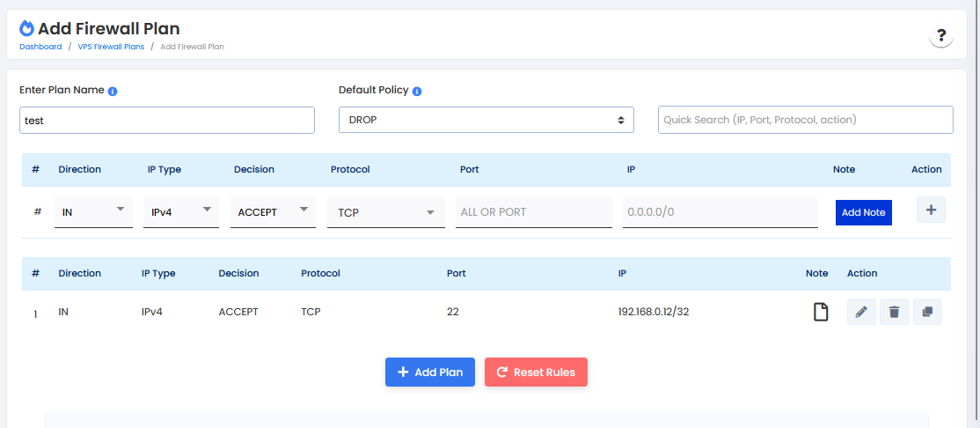Duplicate rule 1 with the copy icon
The height and width of the screenshot is (428, 980).
[927, 312]
